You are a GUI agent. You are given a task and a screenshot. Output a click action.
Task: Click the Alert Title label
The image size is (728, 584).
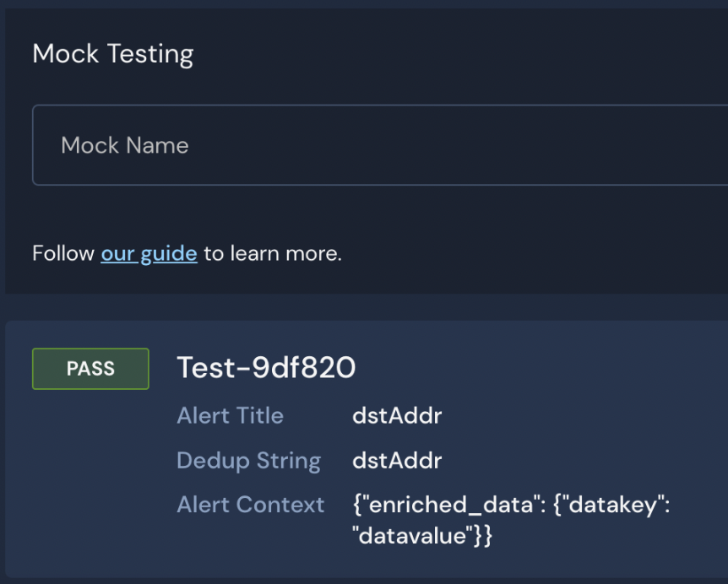click(230, 415)
